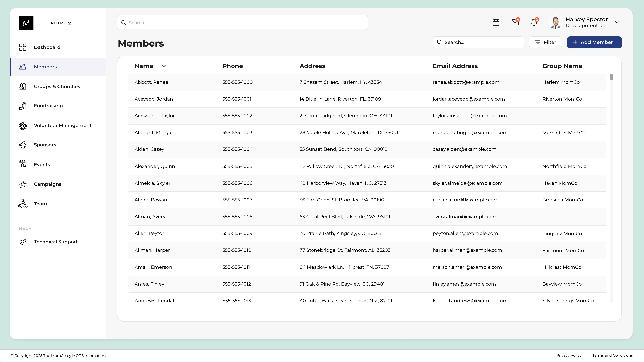The width and height of the screenshot is (644, 362).
Task: Click the Fundraising sidebar icon
Action: pos(23,106)
